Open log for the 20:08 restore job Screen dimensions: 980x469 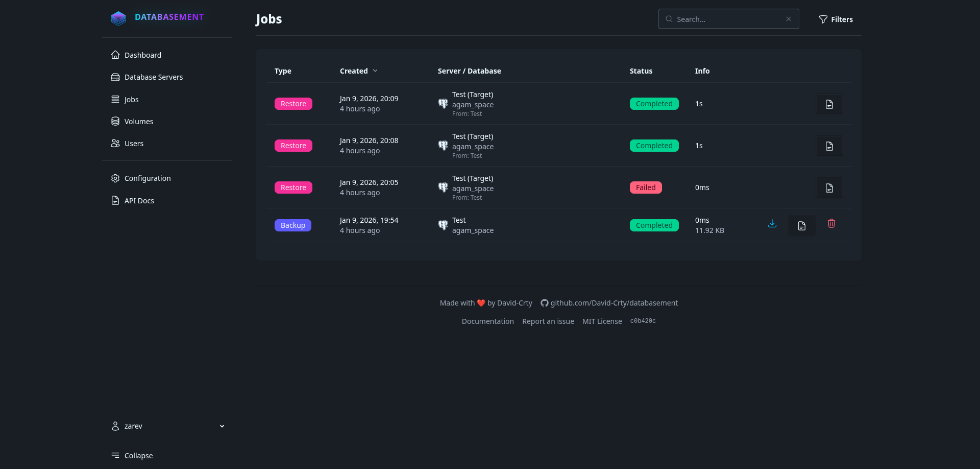pos(829,146)
